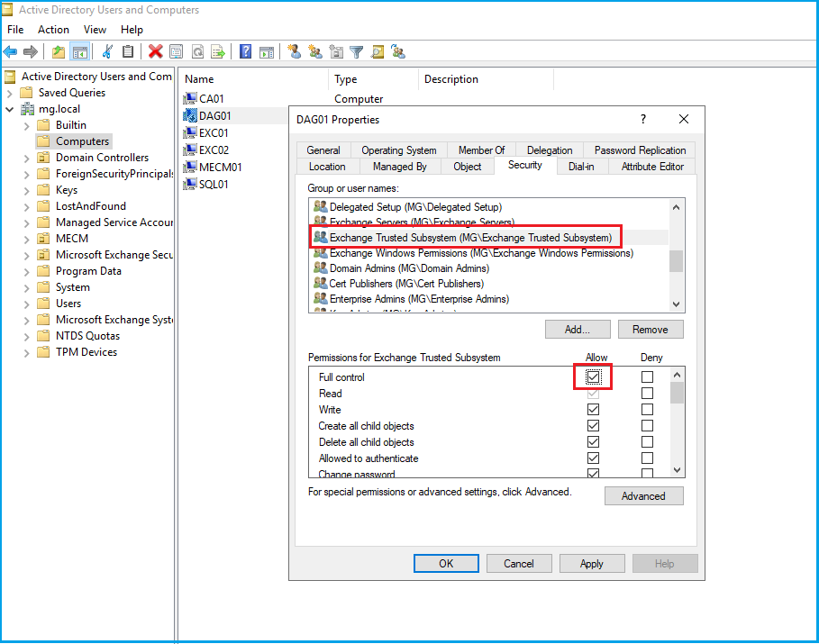Collapse the mg.local domain node

tap(10, 109)
